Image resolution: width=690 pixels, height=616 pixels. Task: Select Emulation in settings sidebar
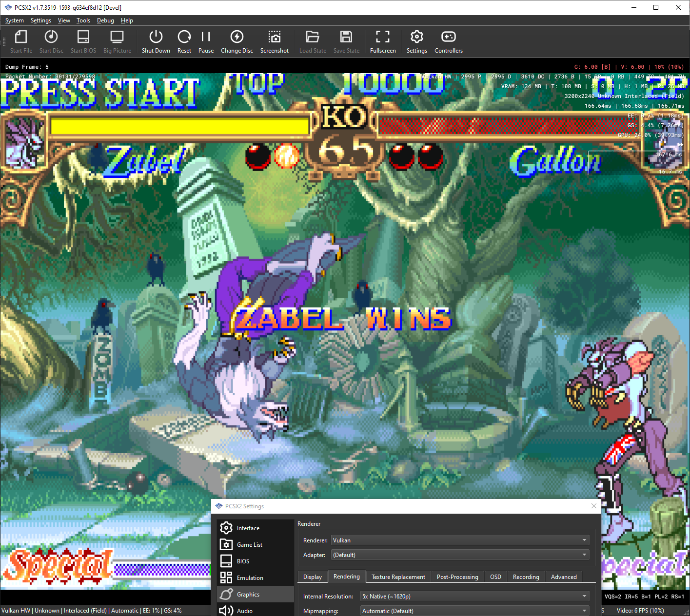pos(256,577)
